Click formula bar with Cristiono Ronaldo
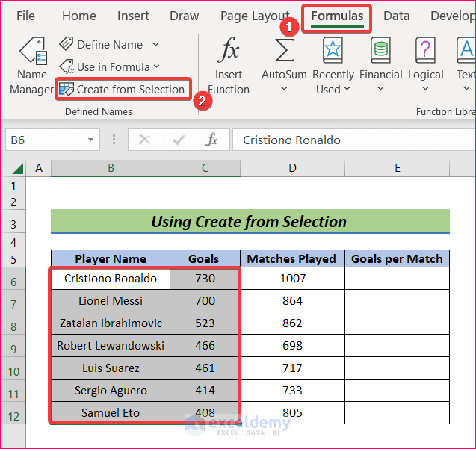The width and height of the screenshot is (476, 449). pos(354,140)
